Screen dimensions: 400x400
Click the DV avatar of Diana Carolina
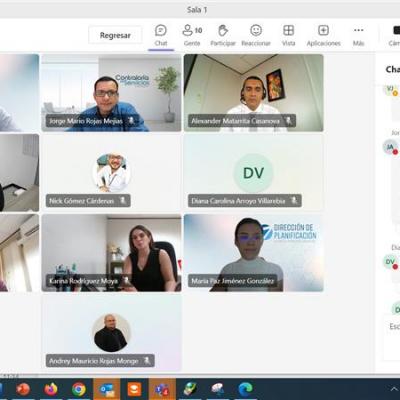(x=253, y=173)
